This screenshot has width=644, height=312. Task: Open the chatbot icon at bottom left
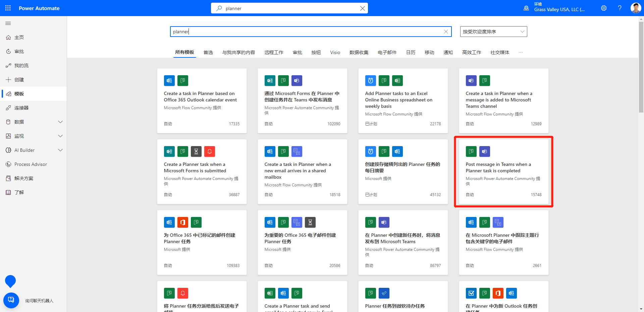(11, 300)
